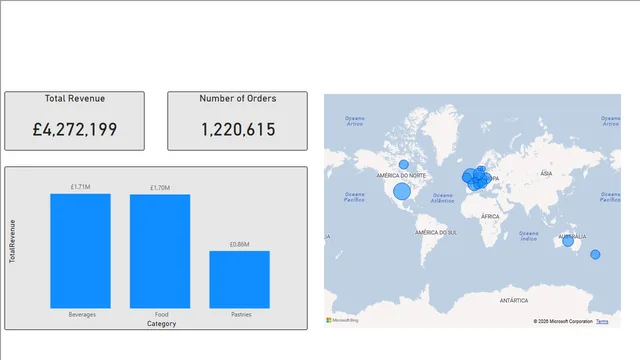Image resolution: width=640 pixels, height=360 pixels.
Task: Click the £4,272,199 revenue value
Action: click(x=75, y=129)
